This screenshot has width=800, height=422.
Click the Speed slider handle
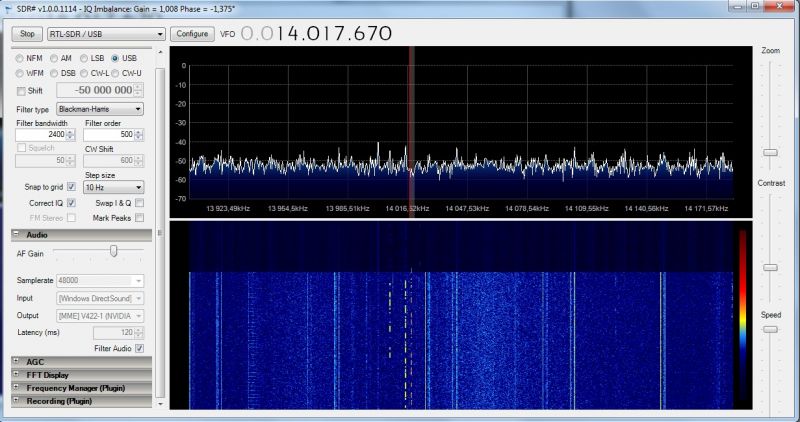(770, 330)
